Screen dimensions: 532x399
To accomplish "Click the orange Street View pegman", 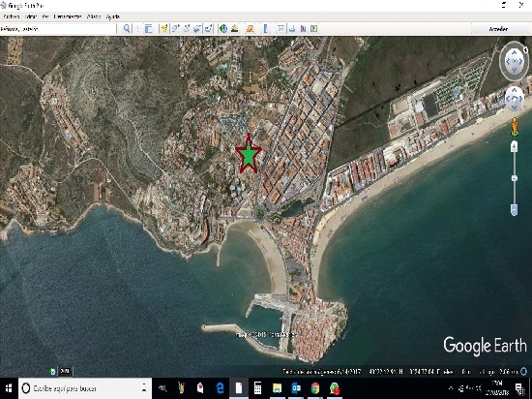I will pos(515,127).
